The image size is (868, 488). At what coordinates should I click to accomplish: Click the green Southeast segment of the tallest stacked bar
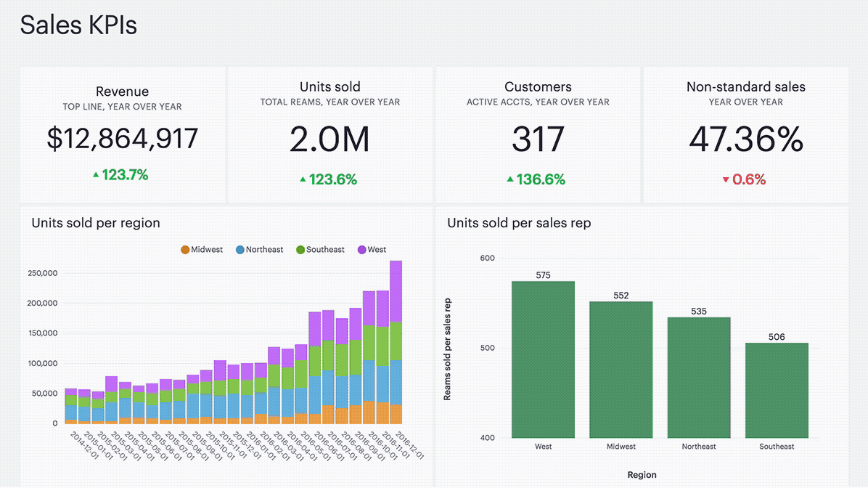[396, 341]
